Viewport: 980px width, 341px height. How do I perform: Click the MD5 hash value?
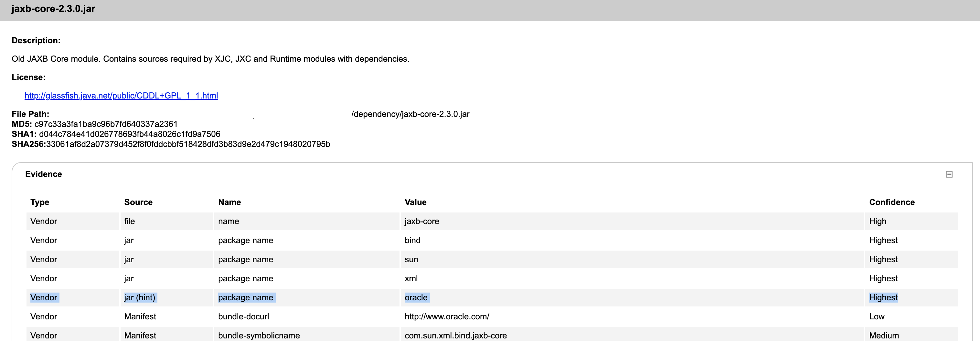point(106,124)
